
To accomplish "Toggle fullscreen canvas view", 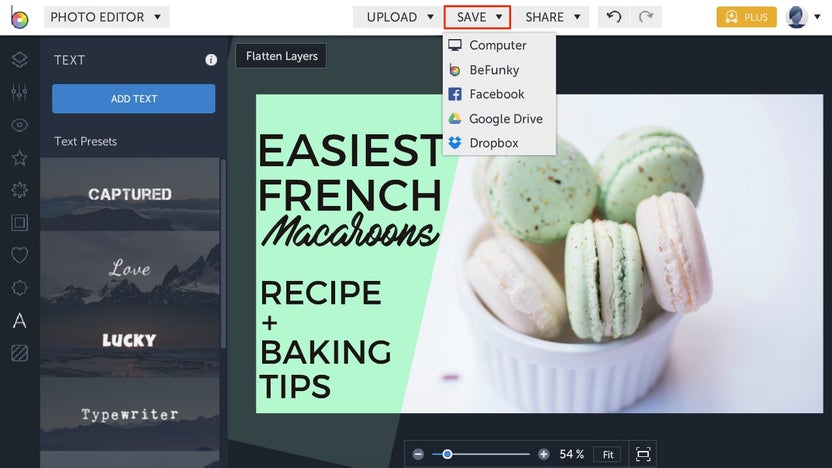I will click(643, 454).
